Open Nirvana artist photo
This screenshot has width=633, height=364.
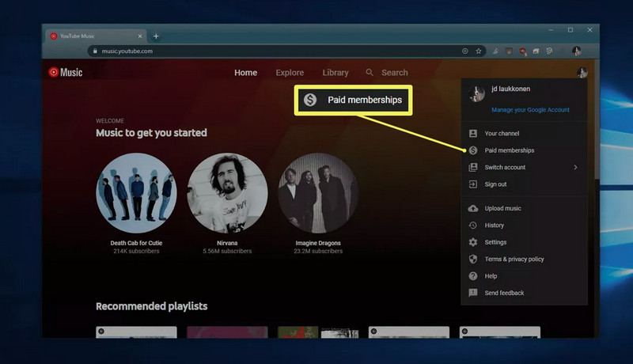pos(227,193)
